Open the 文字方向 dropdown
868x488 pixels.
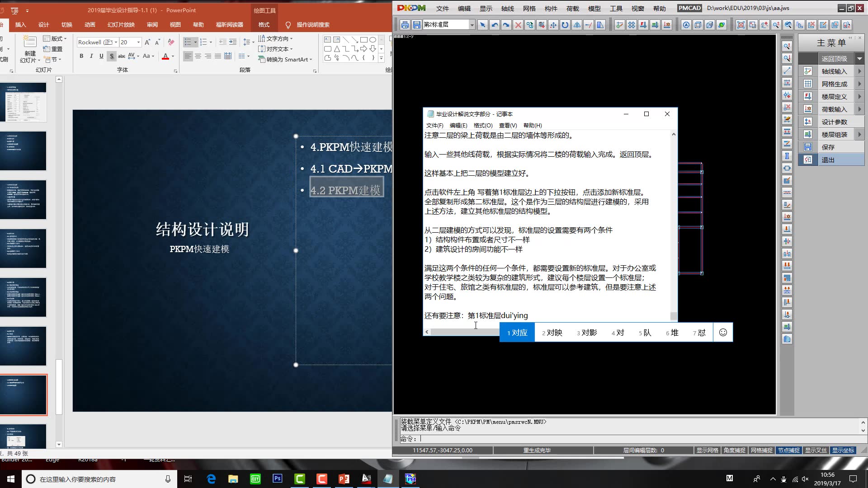point(275,39)
